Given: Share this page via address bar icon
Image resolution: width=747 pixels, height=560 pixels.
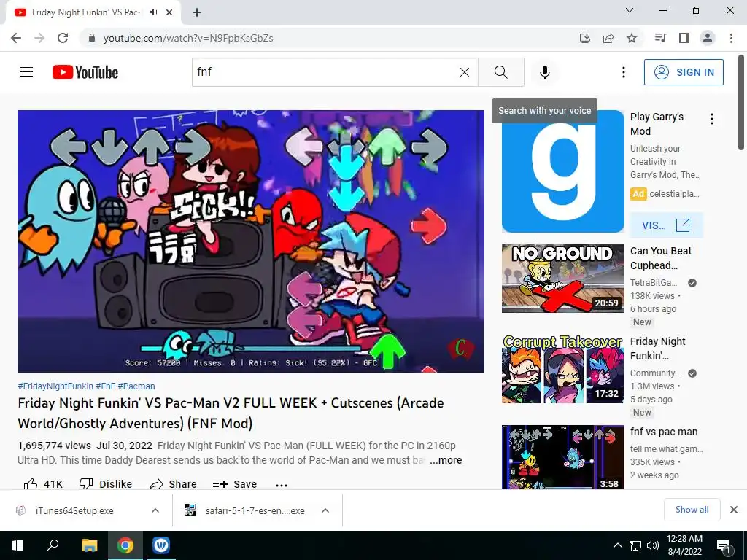Looking at the screenshot, I should [x=608, y=38].
